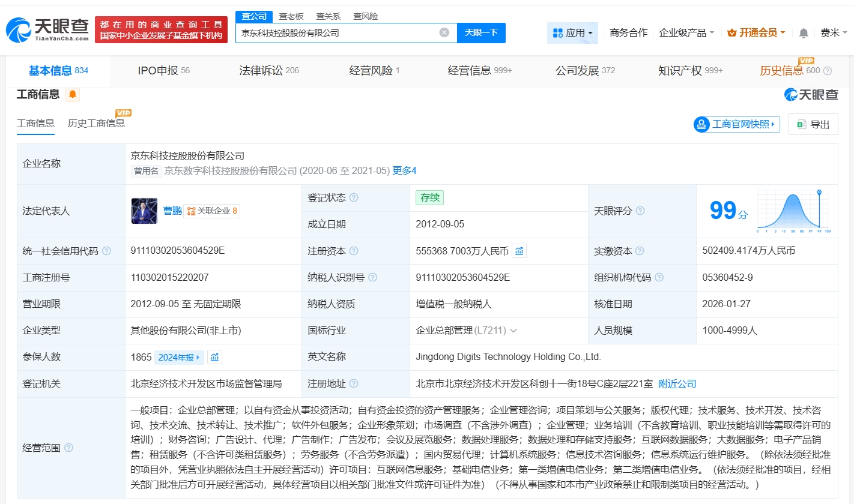Click 曹鹏 legal representative photo

coord(144,211)
